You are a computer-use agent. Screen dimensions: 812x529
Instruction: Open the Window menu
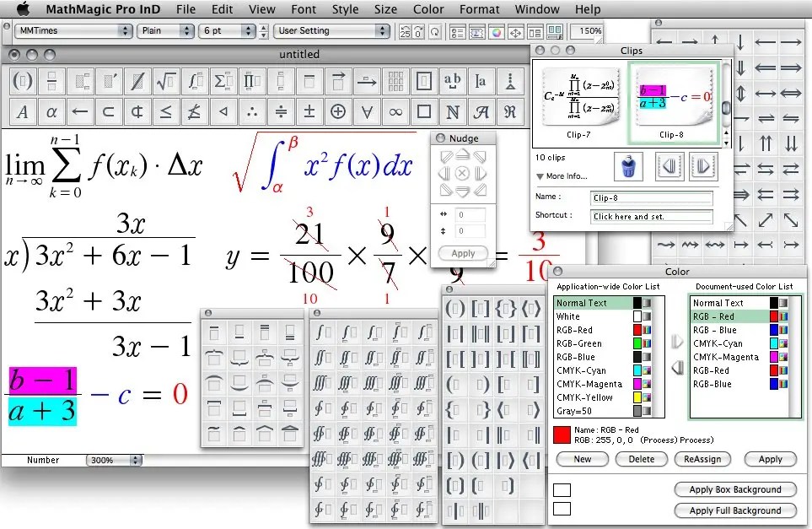pos(536,9)
